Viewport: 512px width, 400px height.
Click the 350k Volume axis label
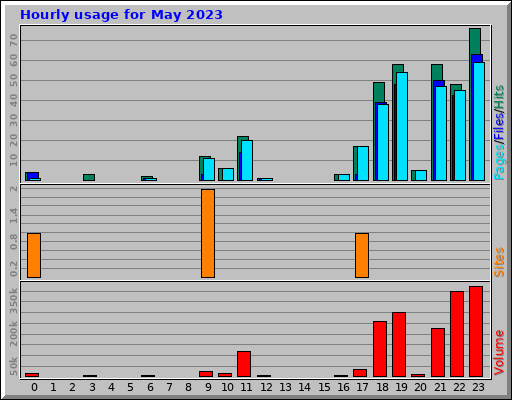13,301
